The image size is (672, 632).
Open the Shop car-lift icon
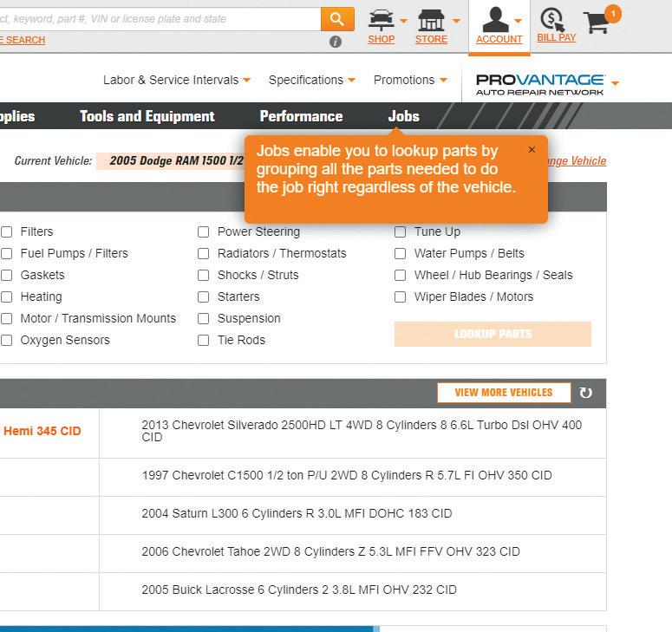[381, 19]
